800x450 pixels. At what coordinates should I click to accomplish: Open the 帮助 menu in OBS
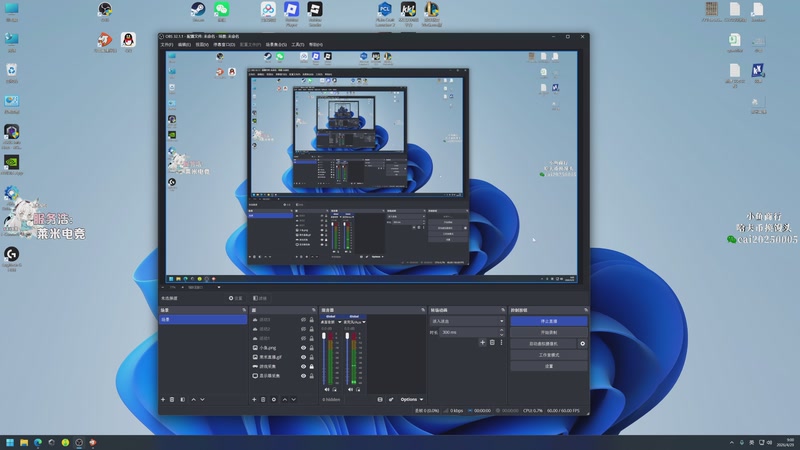click(316, 44)
